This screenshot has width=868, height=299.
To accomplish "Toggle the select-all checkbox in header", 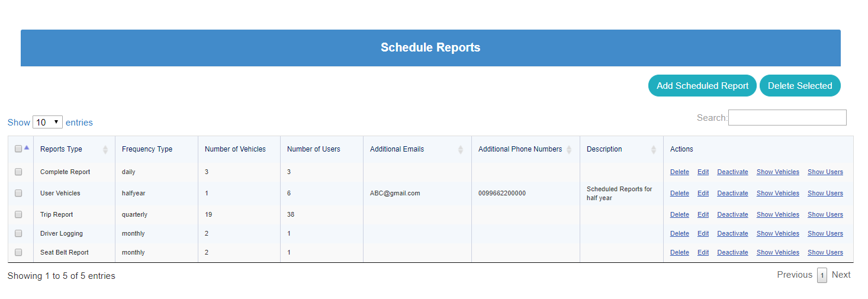I will [x=18, y=149].
